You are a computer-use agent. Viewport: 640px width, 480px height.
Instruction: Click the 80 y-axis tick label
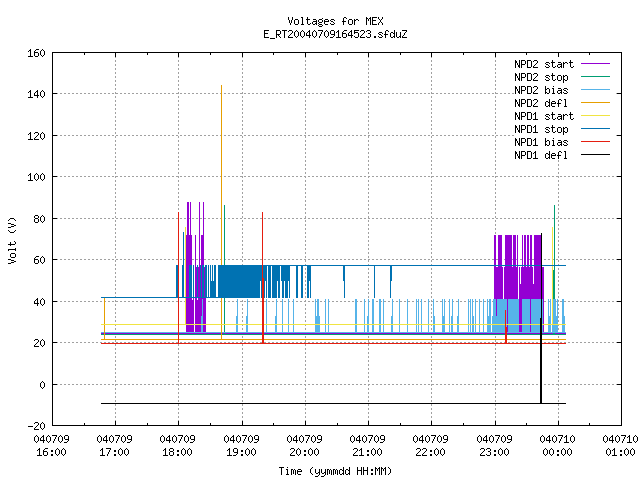coord(39,219)
